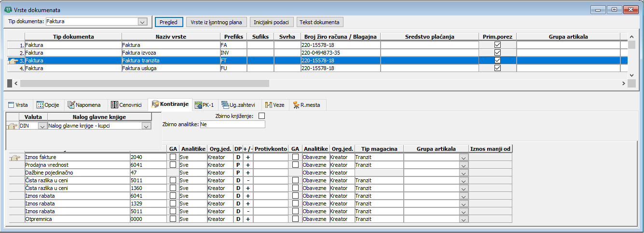Enable the Zbirno knjiženje checkbox

[262, 116]
